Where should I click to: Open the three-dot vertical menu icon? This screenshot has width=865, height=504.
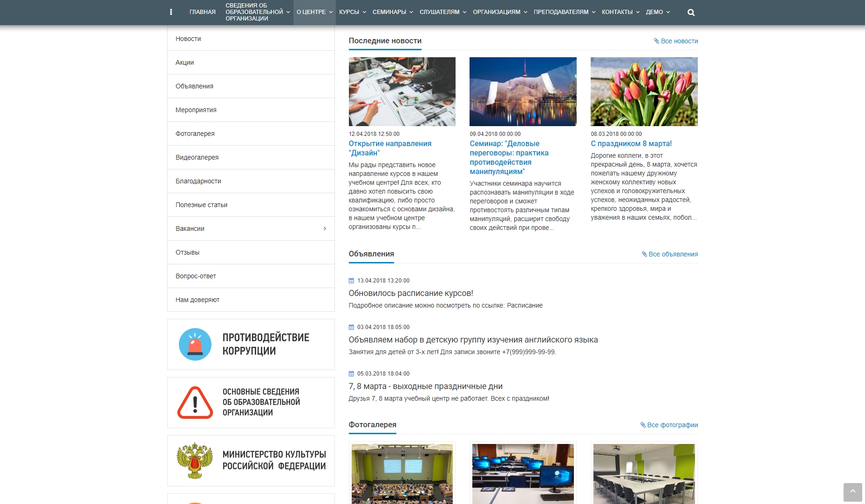point(171,12)
